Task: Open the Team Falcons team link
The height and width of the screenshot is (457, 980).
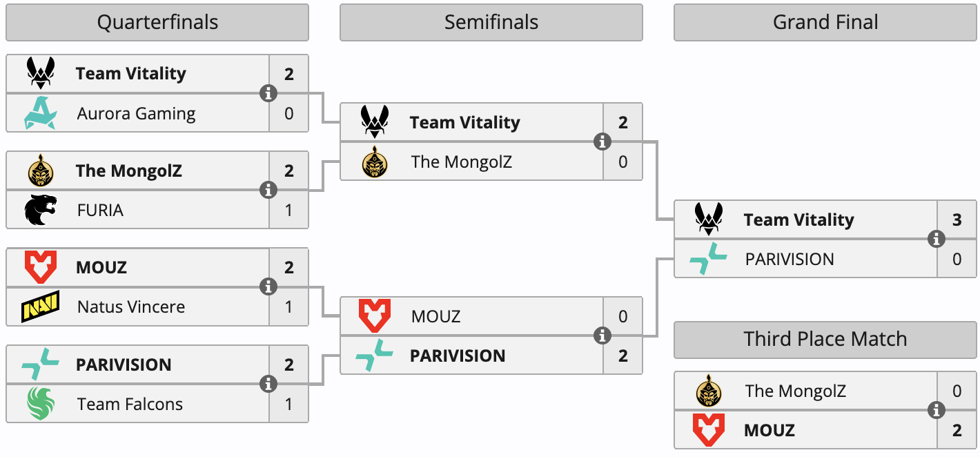Action: [x=130, y=404]
